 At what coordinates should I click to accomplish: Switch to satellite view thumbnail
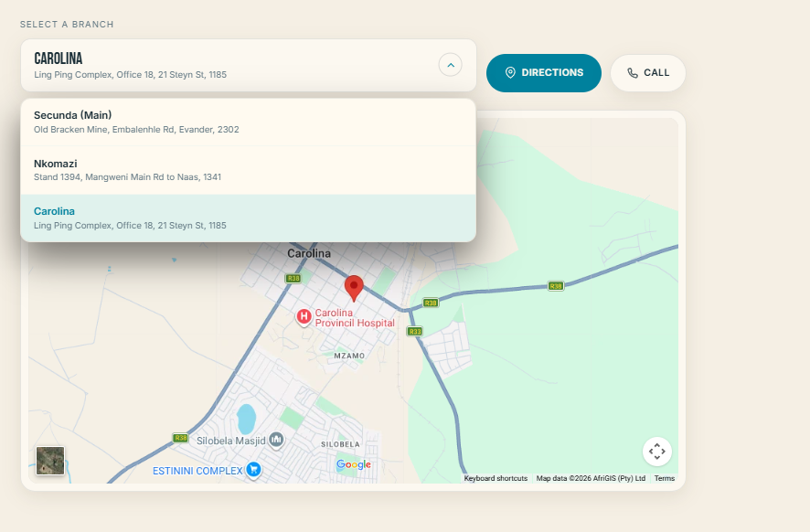tap(50, 461)
